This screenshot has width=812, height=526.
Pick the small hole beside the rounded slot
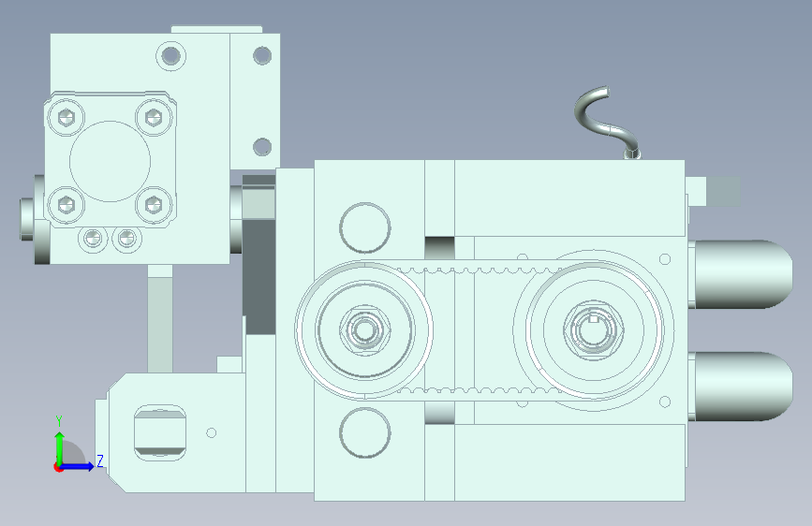(212, 432)
